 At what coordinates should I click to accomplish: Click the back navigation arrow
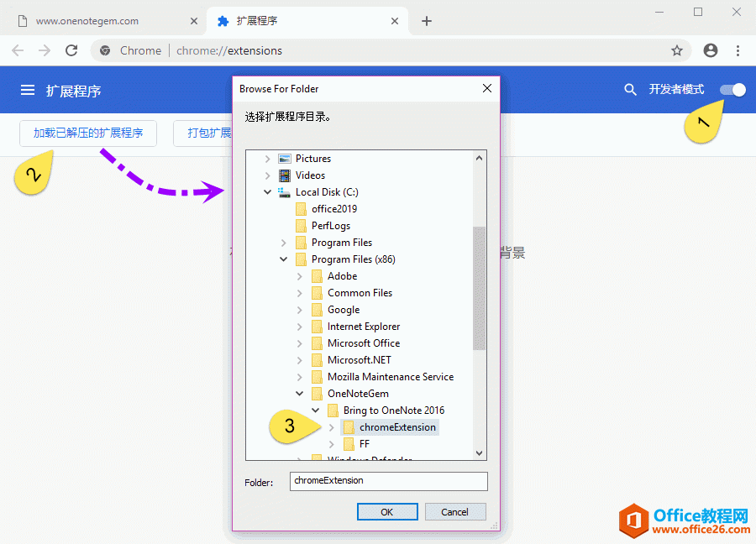(x=18, y=50)
